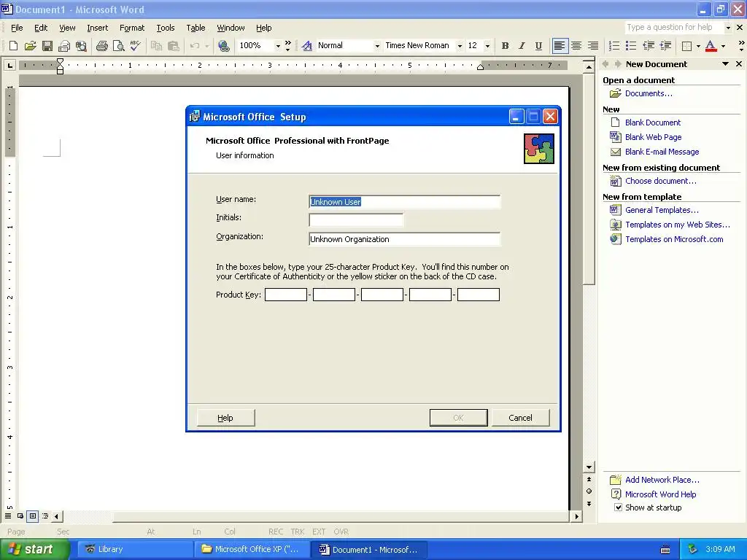This screenshot has width=747, height=560.
Task: Set Center paragraph alignment
Action: (576, 46)
